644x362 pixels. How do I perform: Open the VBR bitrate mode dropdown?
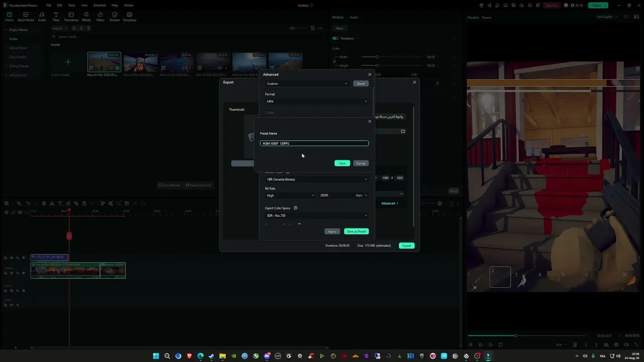tap(317, 179)
